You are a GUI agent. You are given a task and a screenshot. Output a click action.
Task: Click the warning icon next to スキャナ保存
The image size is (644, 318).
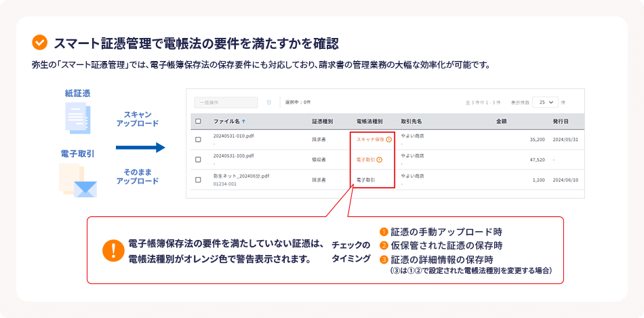pyautogui.click(x=388, y=140)
